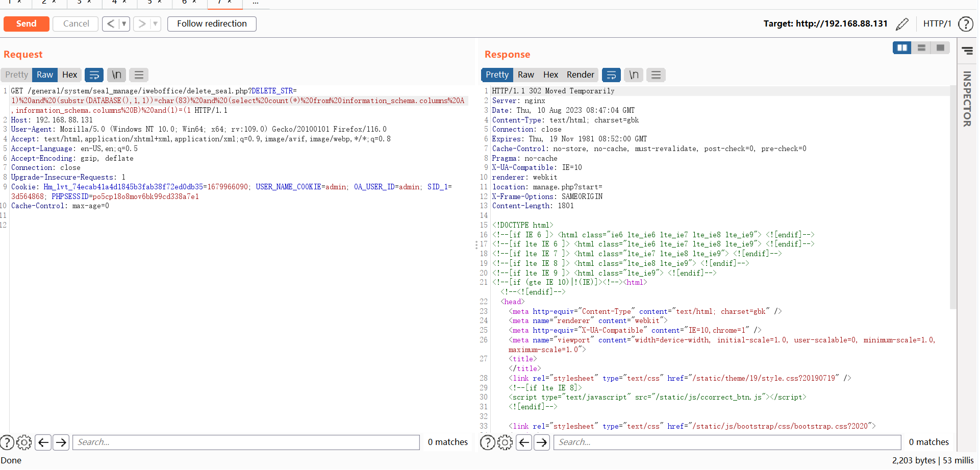The width and height of the screenshot is (980, 470).
Task: Open Request search help question icon
Action: [7, 442]
